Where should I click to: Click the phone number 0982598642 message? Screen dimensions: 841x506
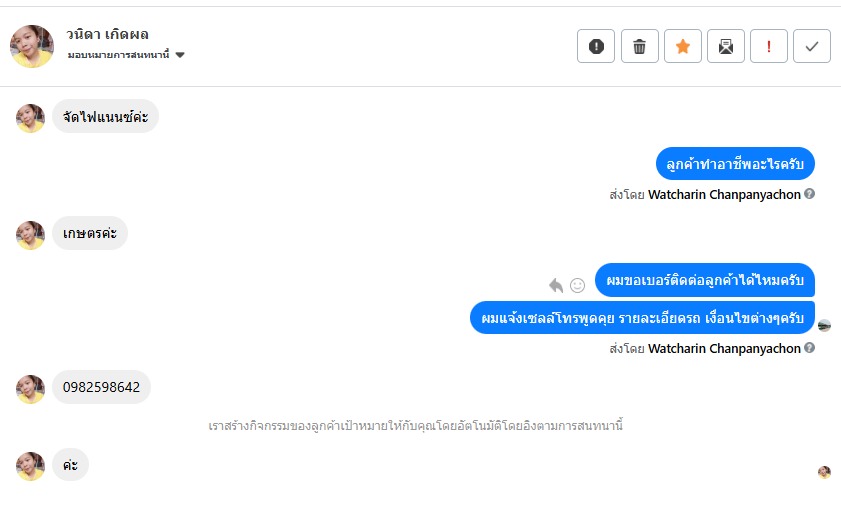(101, 387)
